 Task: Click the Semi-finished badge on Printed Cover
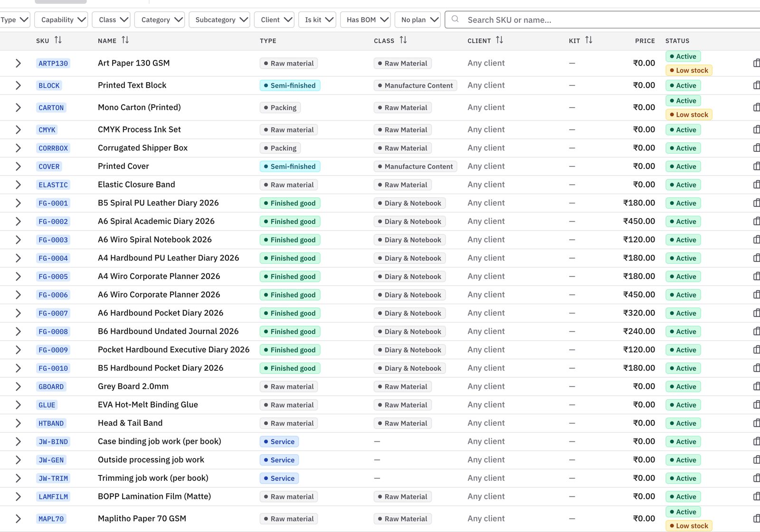pyautogui.click(x=290, y=167)
